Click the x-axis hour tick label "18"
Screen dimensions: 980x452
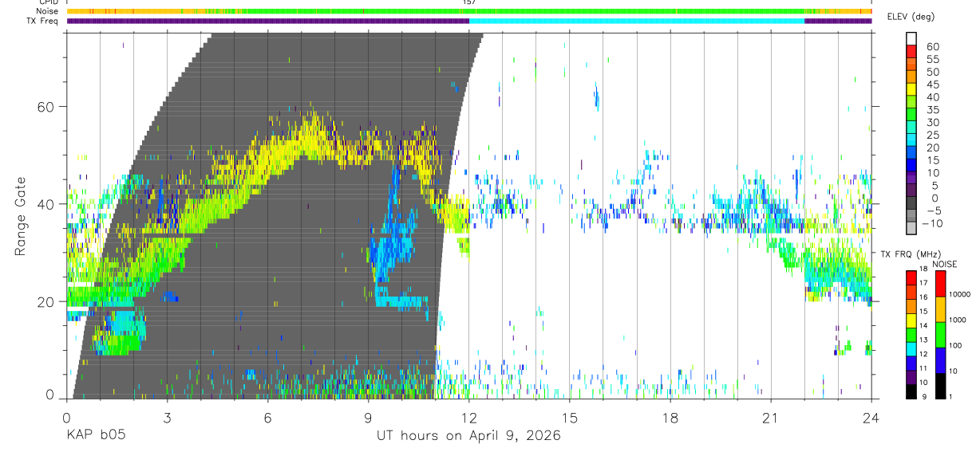pos(670,418)
